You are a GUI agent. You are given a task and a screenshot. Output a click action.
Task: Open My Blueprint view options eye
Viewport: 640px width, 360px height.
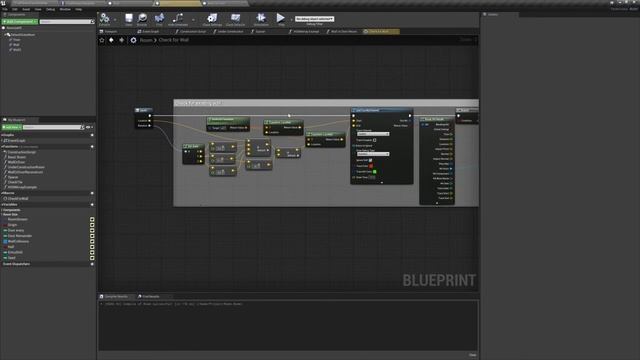(x=88, y=127)
